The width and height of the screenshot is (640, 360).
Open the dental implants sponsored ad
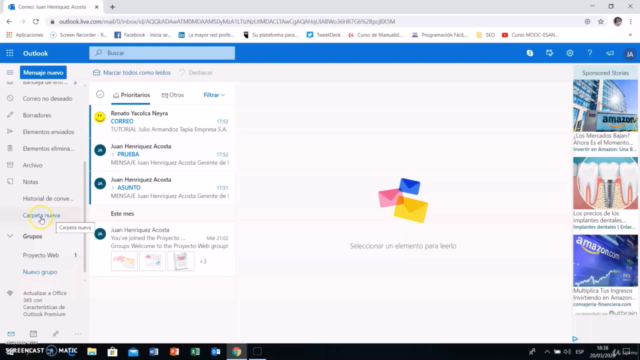pyautogui.click(x=605, y=194)
